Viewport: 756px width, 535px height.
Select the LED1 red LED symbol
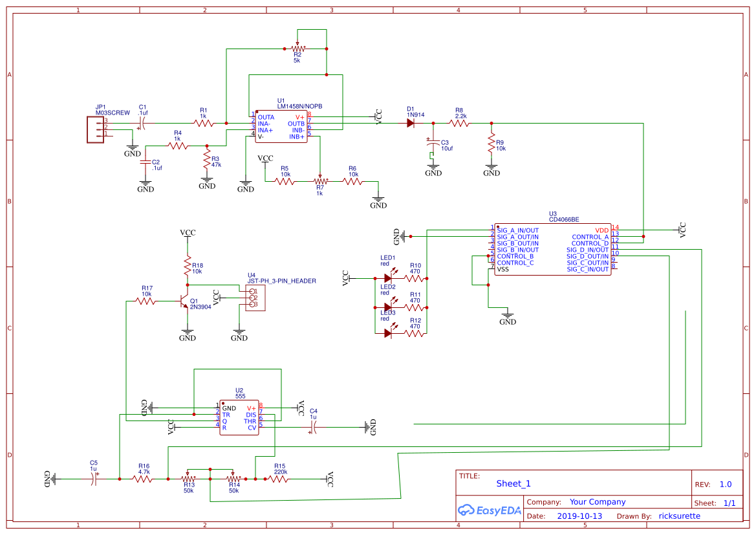coord(388,278)
